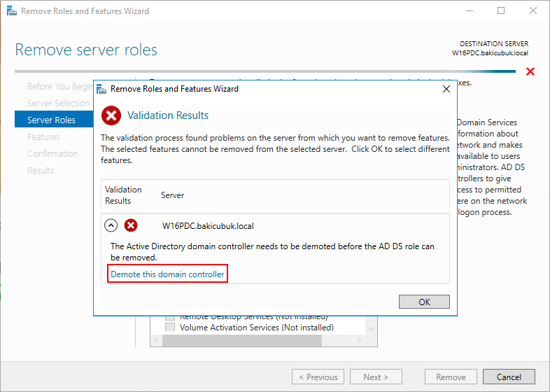The width and height of the screenshot is (550, 392).
Task: Open the Before You Begin step
Action: click(x=60, y=86)
